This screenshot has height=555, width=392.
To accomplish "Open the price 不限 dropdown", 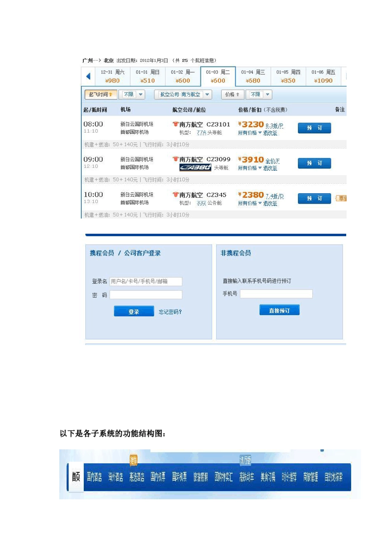I will pyautogui.click(x=259, y=95).
